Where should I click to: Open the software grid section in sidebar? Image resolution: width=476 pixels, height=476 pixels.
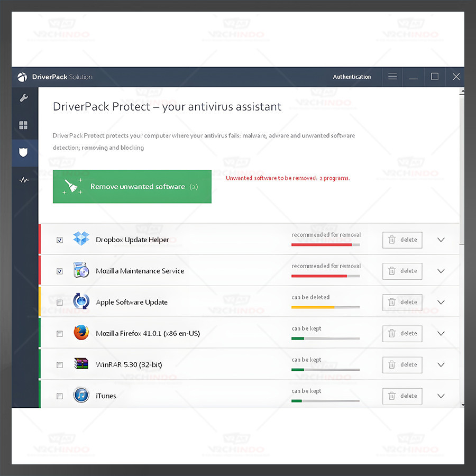coord(23,125)
